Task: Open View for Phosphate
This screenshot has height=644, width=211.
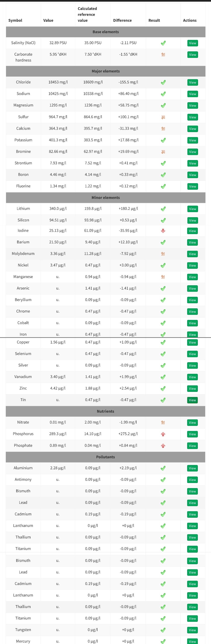Action: (192, 446)
